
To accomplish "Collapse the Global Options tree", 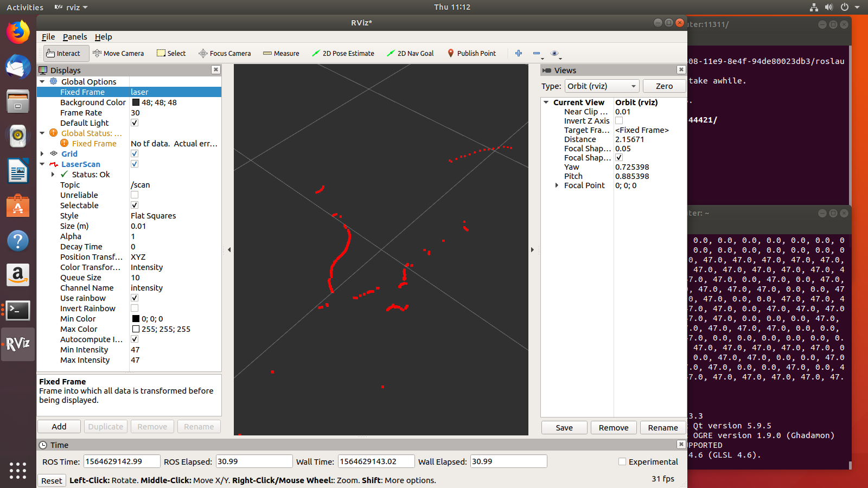I will point(42,81).
